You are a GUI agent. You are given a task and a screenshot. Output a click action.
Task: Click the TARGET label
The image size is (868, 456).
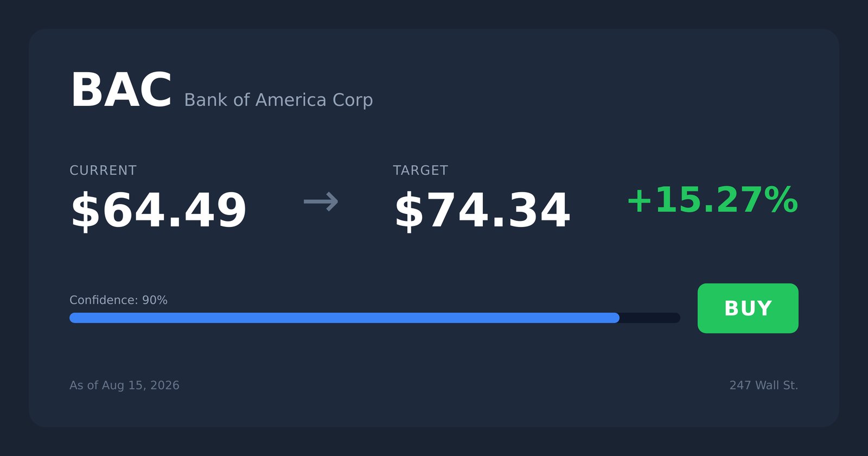[x=420, y=170]
